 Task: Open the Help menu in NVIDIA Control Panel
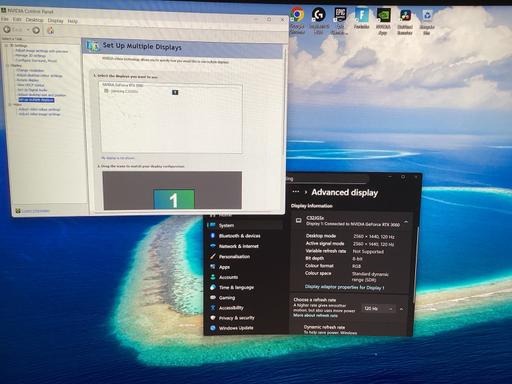(x=73, y=21)
